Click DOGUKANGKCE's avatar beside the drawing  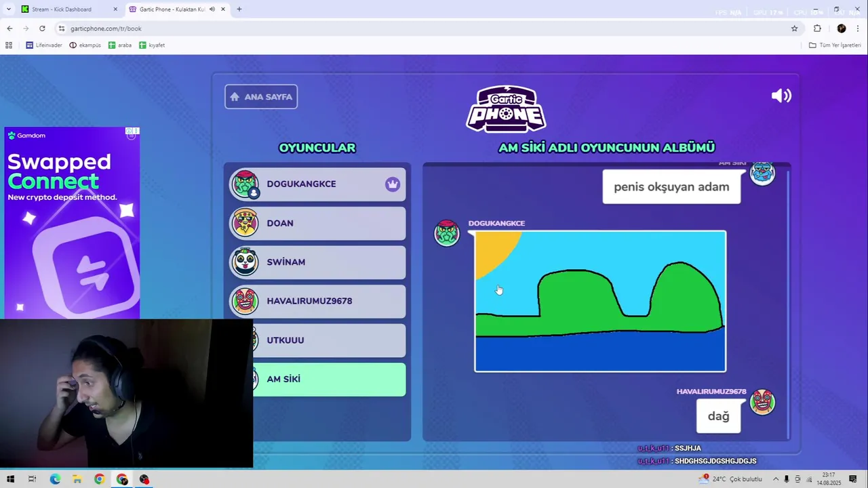pos(447,233)
